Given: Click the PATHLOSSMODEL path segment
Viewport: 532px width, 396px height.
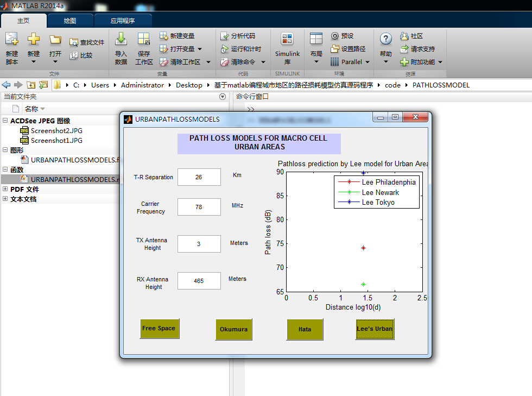Looking at the screenshot, I should point(441,85).
